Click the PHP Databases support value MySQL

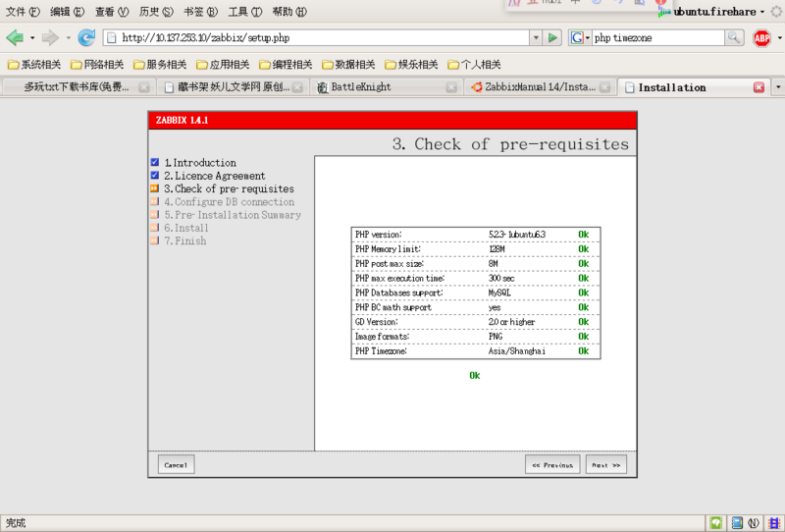click(499, 293)
